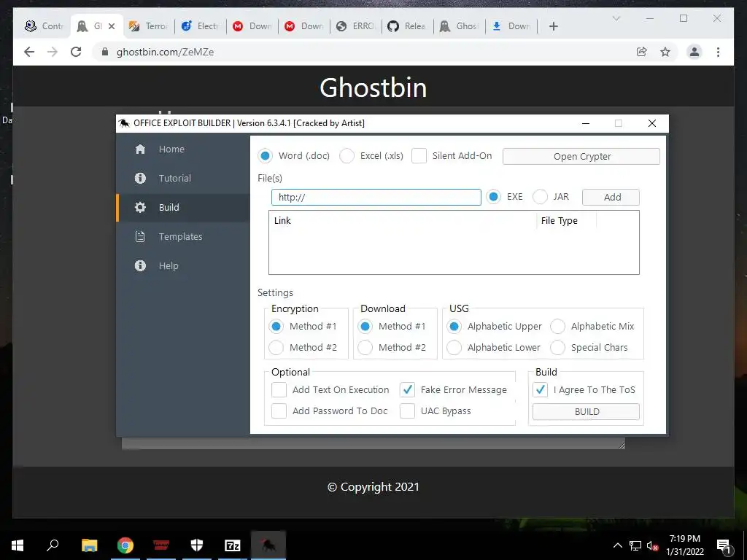The image size is (747, 560).
Task: Select Download Method #2
Action: [x=365, y=347]
